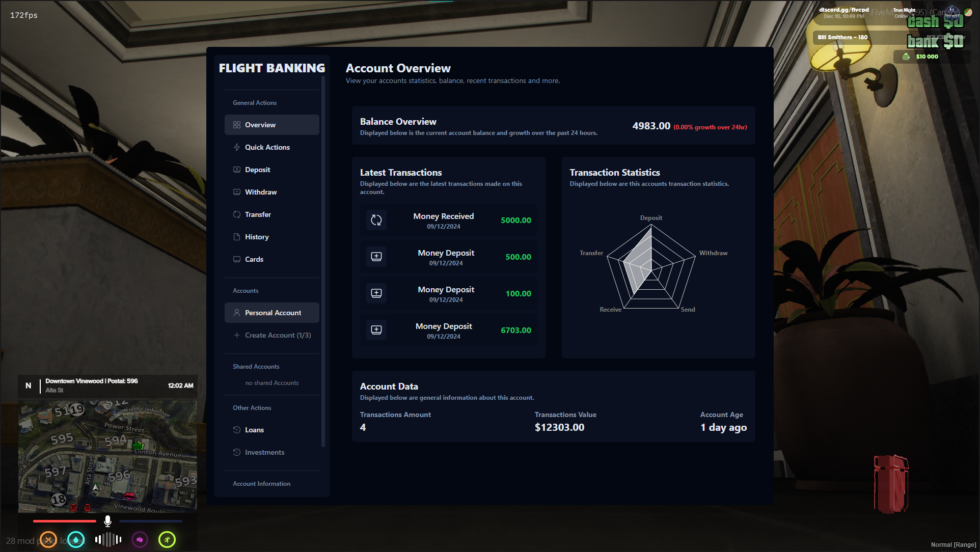
Task: Click the Money Received refresh icon
Action: [x=376, y=220]
